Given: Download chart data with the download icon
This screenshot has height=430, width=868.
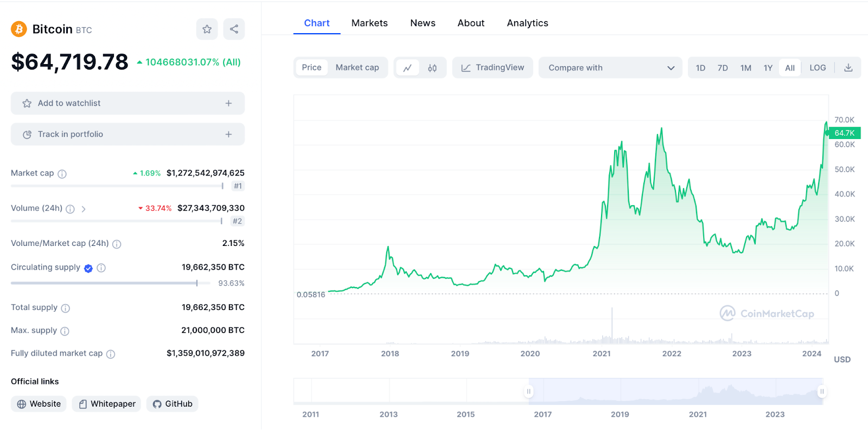Looking at the screenshot, I should coord(848,68).
